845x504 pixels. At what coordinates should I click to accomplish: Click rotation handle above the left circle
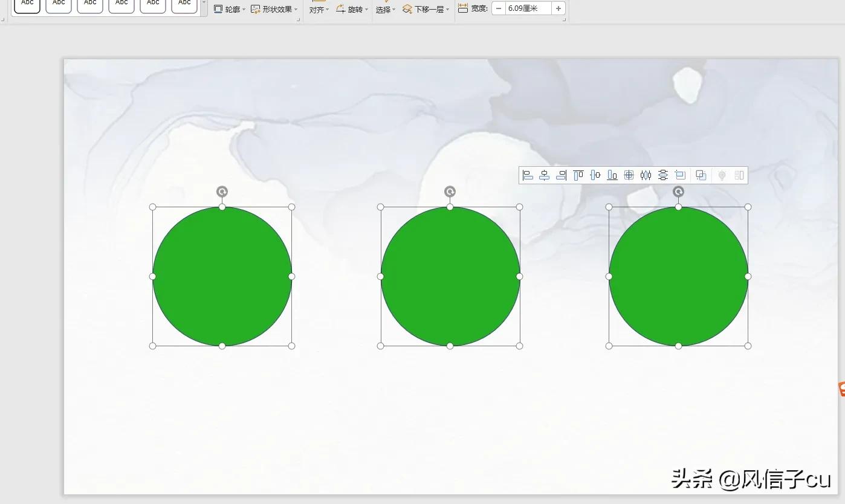222,192
